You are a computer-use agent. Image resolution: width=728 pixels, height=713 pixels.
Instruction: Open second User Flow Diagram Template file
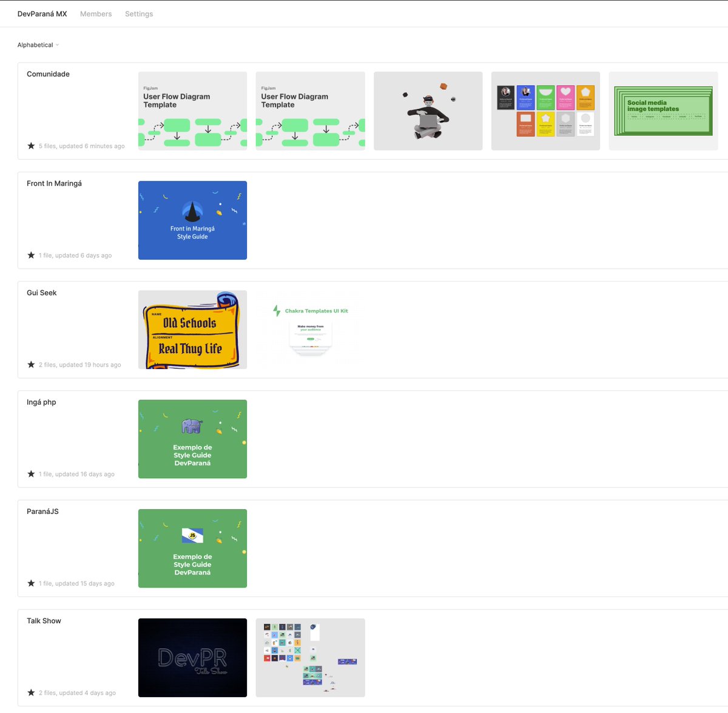(310, 111)
